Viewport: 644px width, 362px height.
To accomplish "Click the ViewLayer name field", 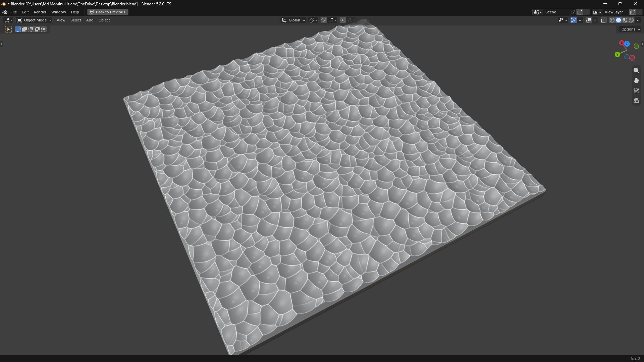I will coord(615,12).
